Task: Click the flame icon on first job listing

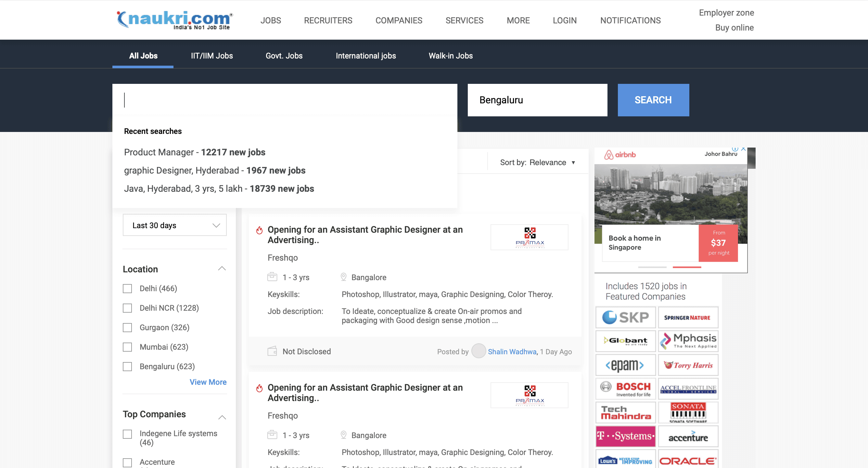Action: point(259,230)
